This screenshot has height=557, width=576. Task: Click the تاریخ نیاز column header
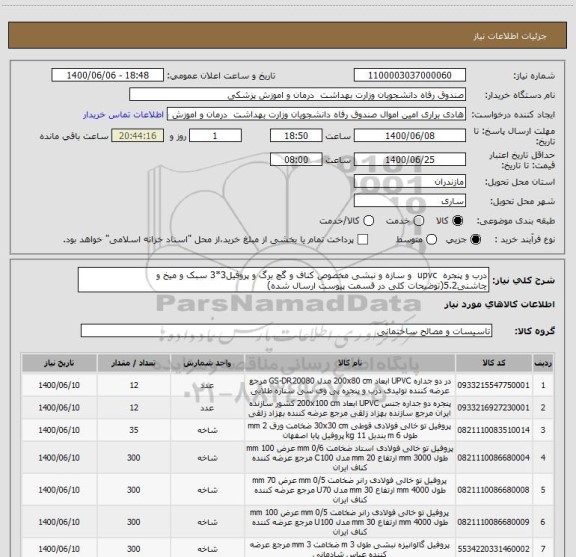[x=59, y=363]
